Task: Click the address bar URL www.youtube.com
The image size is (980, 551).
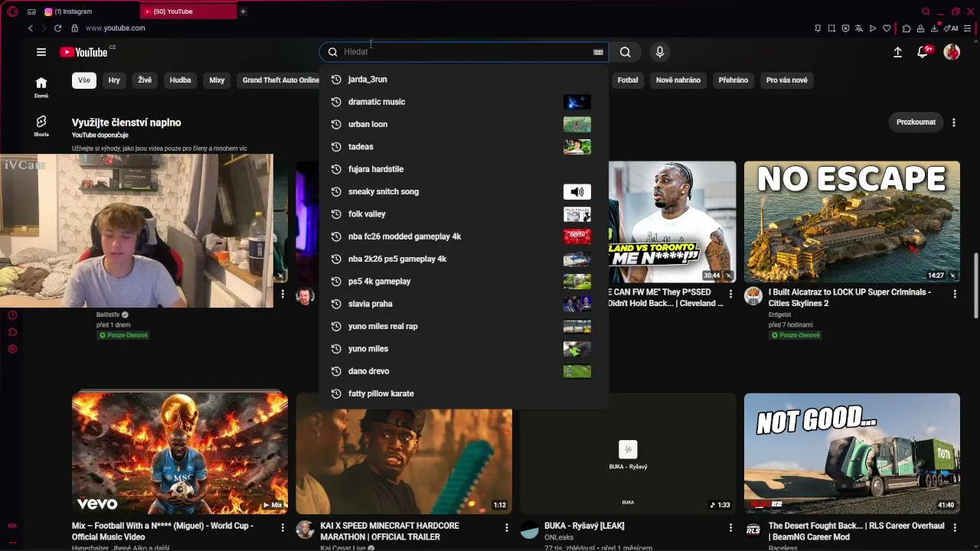Action: (115, 28)
